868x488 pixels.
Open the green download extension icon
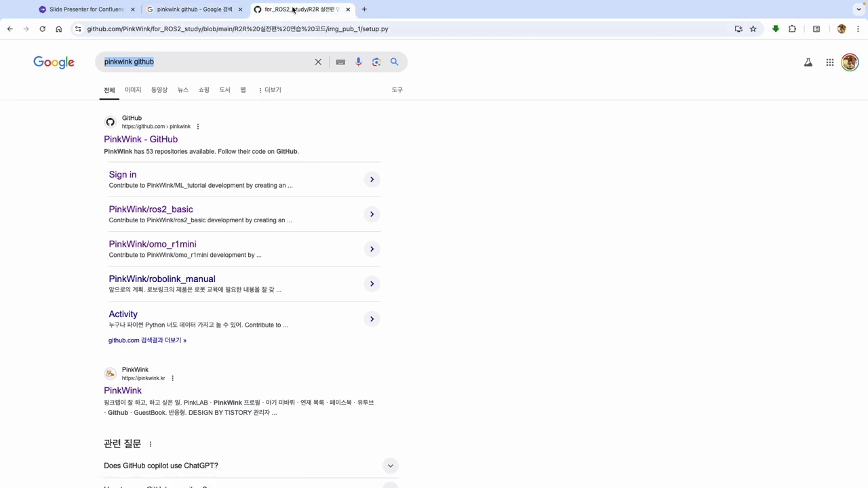click(776, 29)
